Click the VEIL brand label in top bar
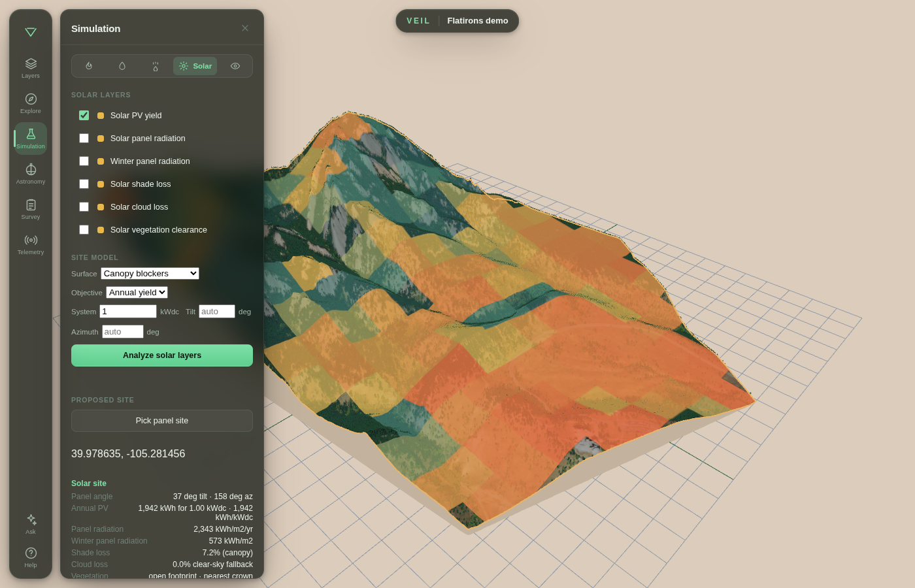Viewport: 915px width, 588px height. [x=418, y=21]
